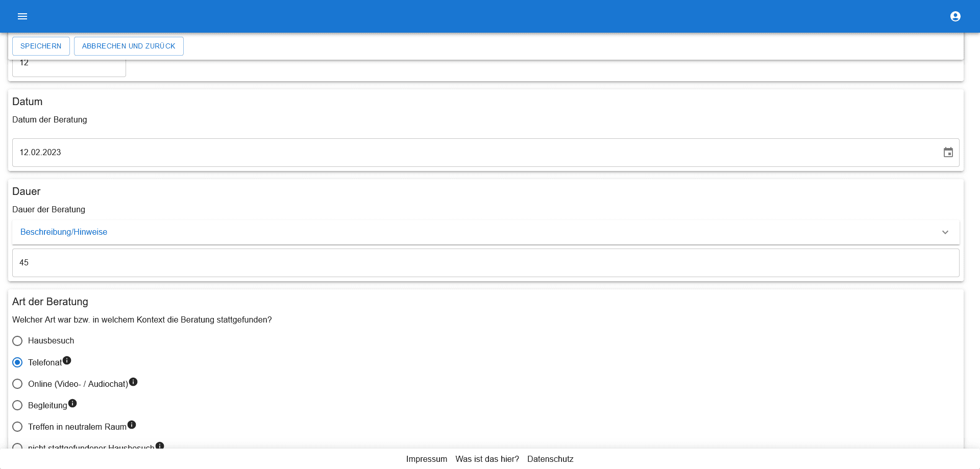Select Online (Video- / Audiochat) as Beratungsart
The height and width of the screenshot is (469, 980).
(x=17, y=384)
